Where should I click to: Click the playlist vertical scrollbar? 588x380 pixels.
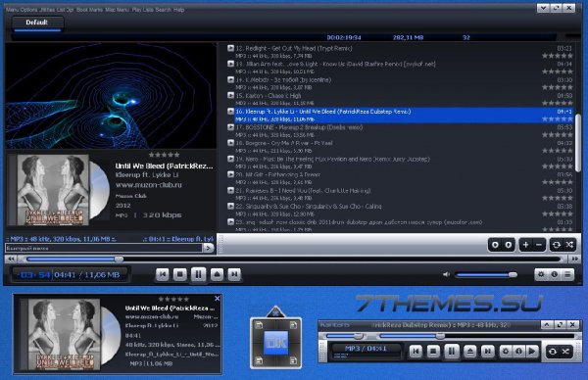[578, 142]
